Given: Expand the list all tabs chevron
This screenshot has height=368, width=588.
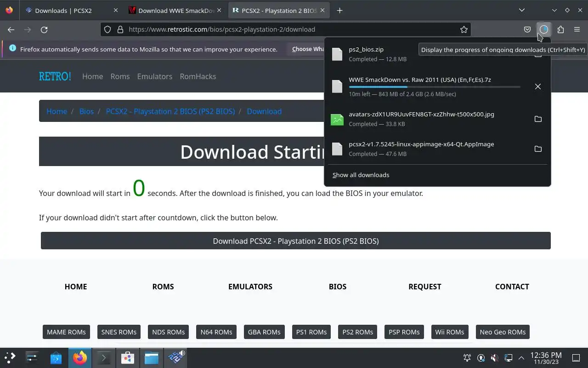Looking at the screenshot, I should [x=522, y=10].
